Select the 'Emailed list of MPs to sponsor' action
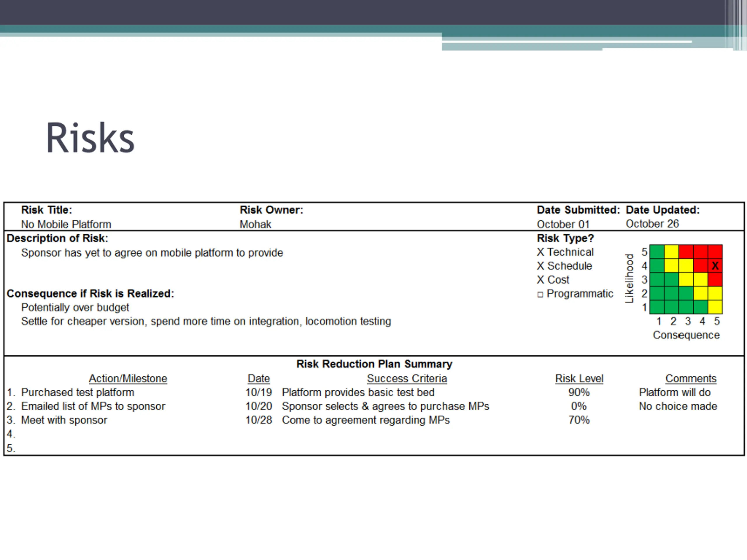The image size is (747, 560). point(93,406)
